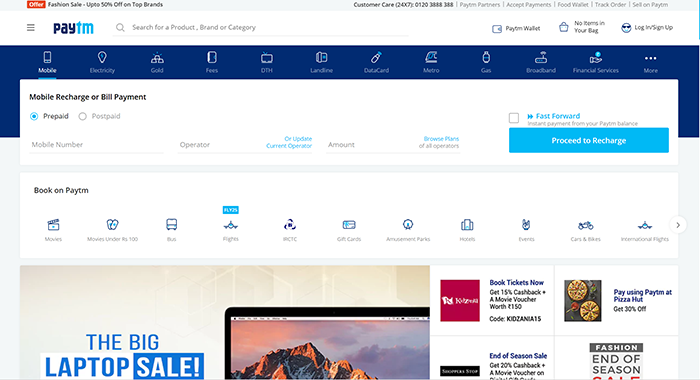Open Paytm Wallet

click(516, 28)
